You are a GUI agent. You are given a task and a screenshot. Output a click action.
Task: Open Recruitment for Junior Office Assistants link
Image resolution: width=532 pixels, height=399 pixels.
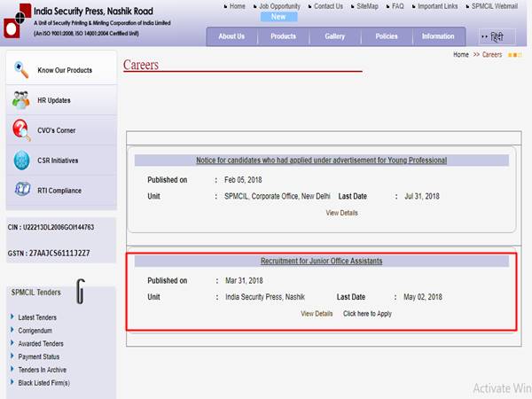coord(321,261)
